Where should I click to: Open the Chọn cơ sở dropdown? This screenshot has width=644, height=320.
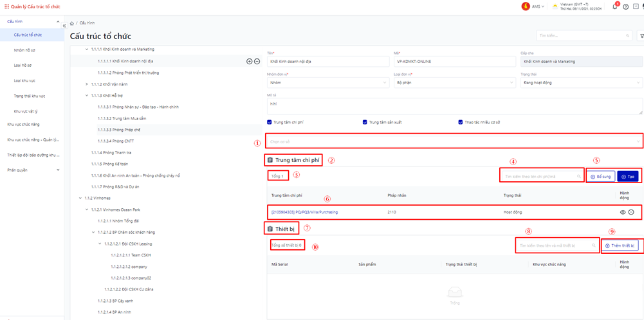(454, 141)
